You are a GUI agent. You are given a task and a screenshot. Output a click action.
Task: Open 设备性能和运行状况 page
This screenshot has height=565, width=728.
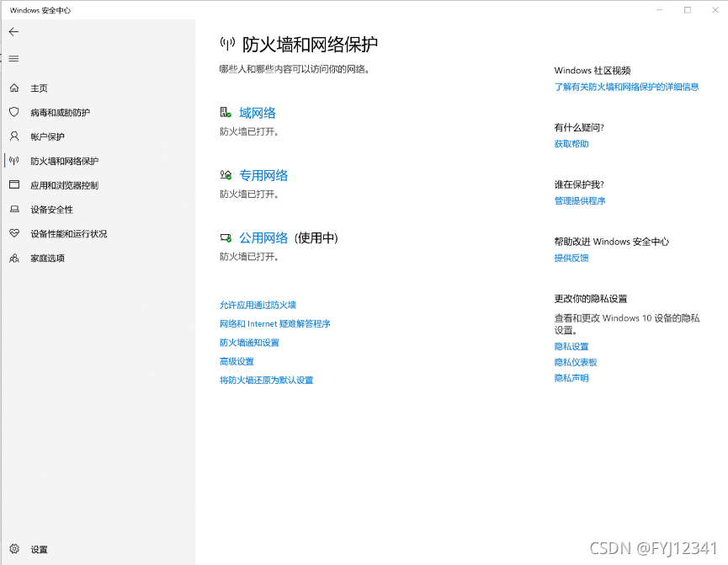click(69, 234)
